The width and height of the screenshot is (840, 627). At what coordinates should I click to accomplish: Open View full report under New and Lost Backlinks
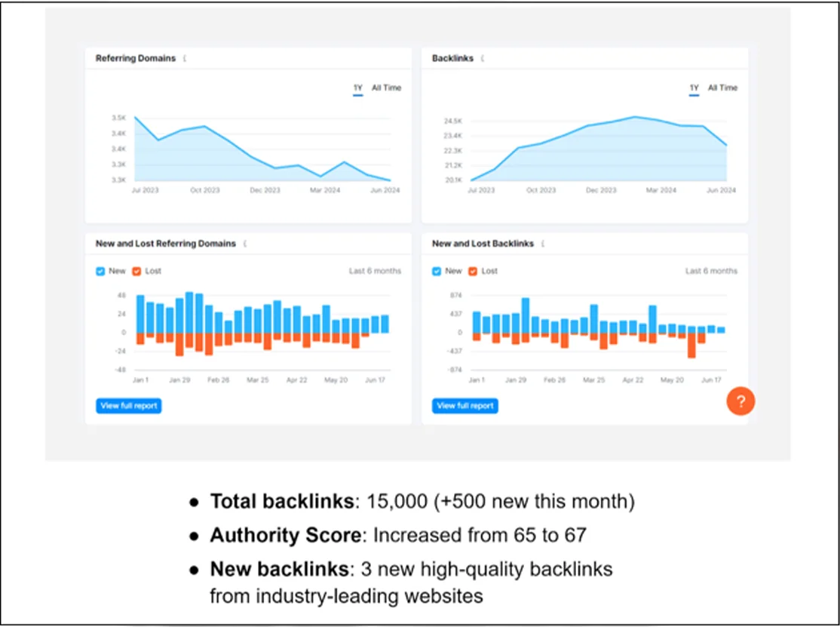pos(465,406)
